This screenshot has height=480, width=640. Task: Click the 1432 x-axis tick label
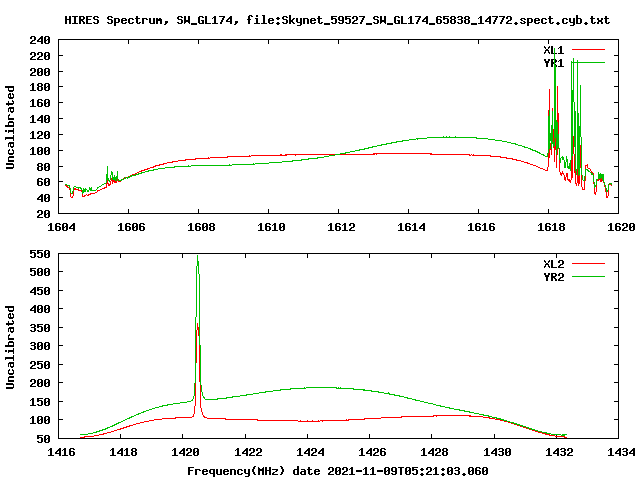click(x=559, y=452)
